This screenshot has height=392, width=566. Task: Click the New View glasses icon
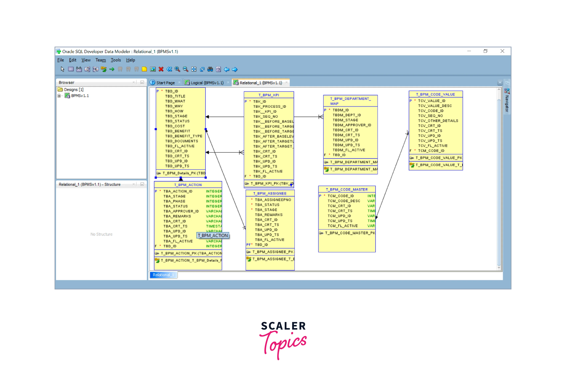[x=79, y=69]
